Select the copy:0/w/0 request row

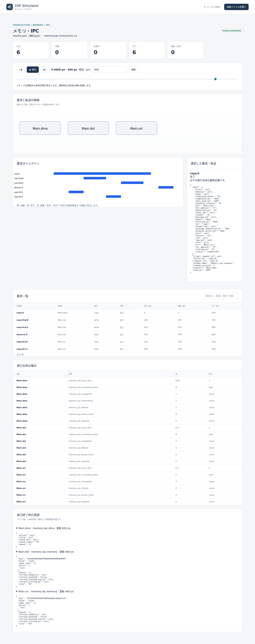tap(127, 320)
